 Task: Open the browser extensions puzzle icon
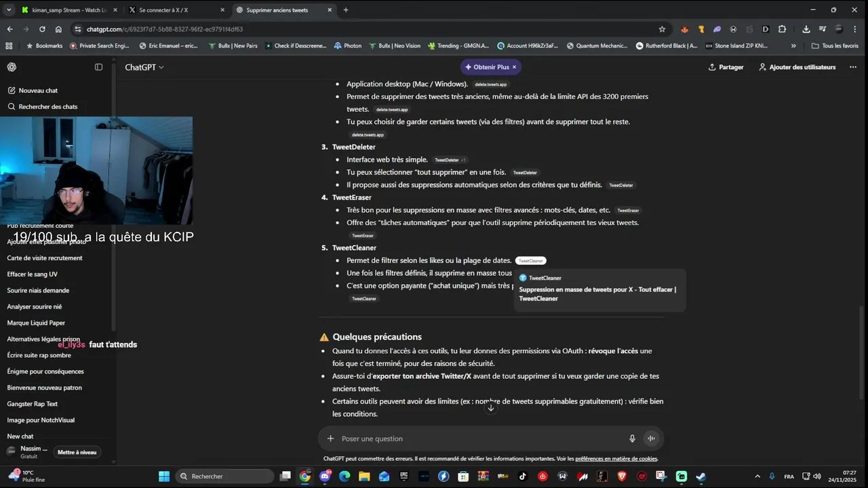click(x=782, y=29)
